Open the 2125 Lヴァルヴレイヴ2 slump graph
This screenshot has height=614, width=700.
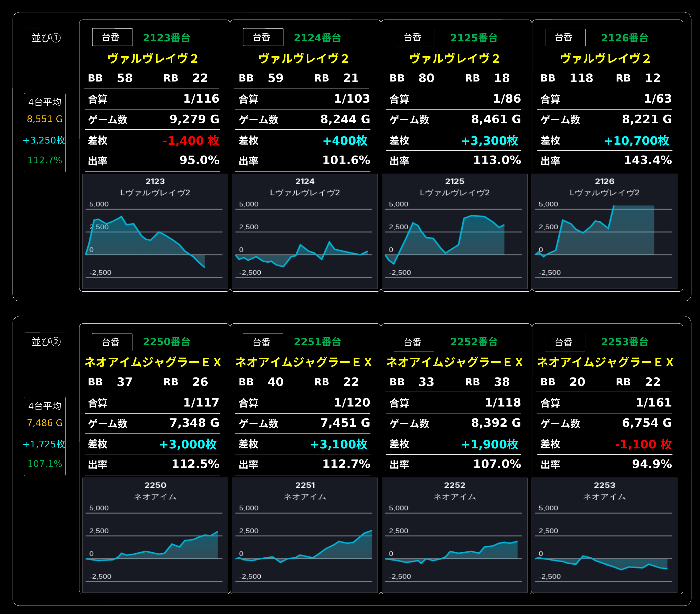[x=455, y=231]
